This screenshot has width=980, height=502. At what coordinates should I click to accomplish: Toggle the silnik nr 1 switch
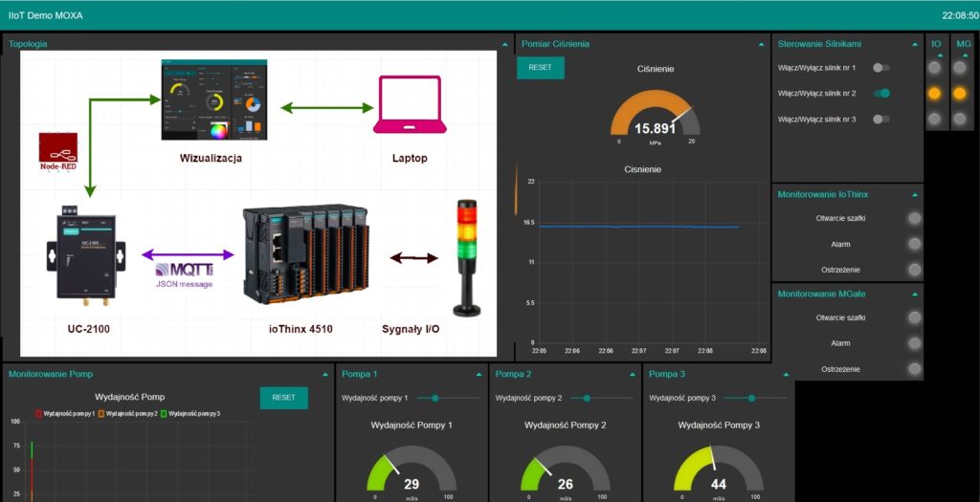coord(881,68)
